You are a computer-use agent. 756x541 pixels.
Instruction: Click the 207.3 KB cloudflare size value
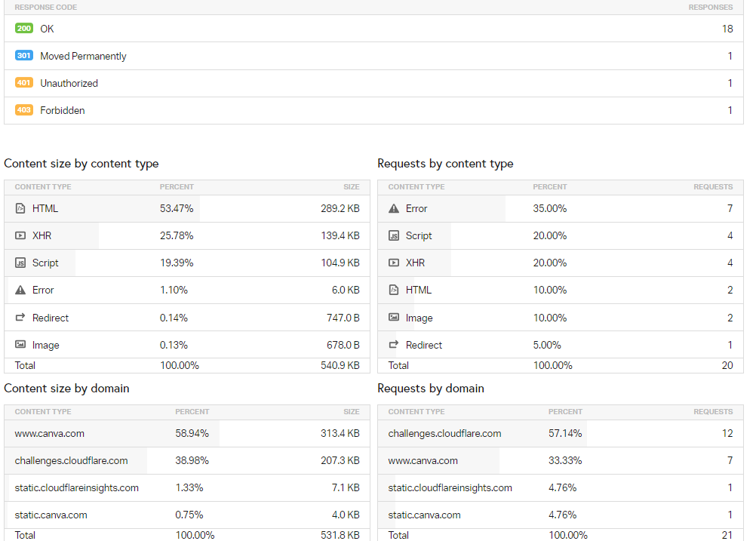340,460
